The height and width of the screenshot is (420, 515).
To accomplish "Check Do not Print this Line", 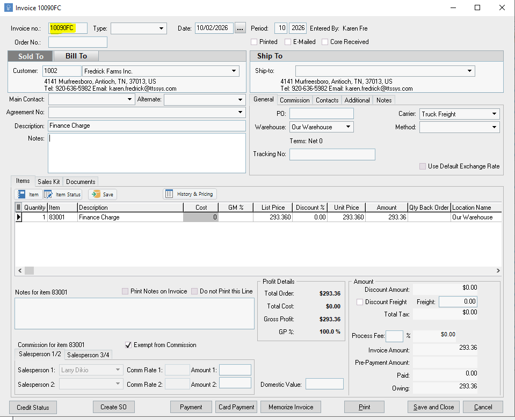I will (194, 291).
